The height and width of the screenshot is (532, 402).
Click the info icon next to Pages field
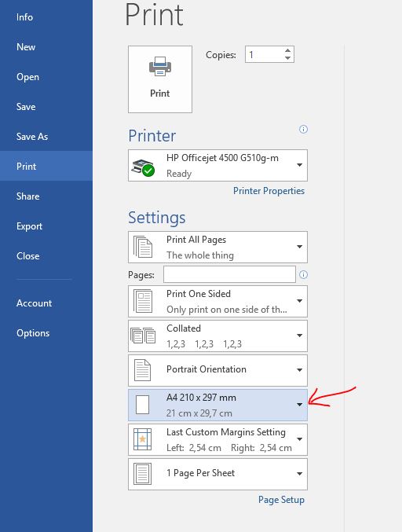[x=303, y=274]
